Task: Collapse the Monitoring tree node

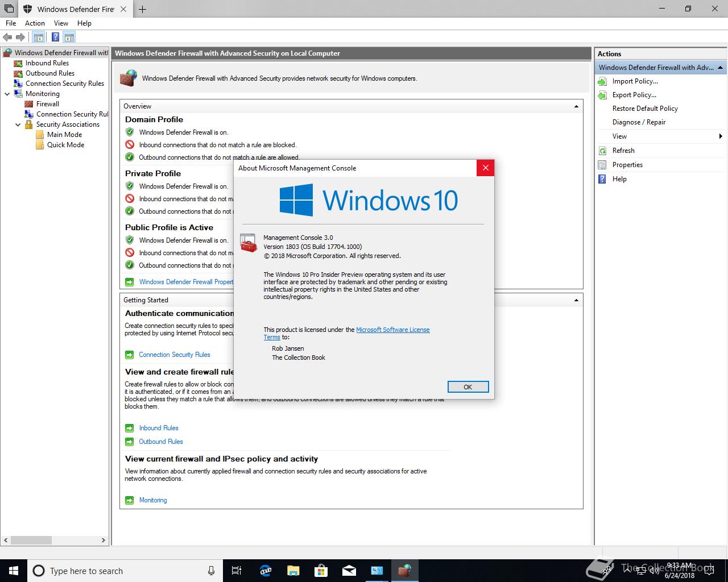Action: [x=7, y=94]
